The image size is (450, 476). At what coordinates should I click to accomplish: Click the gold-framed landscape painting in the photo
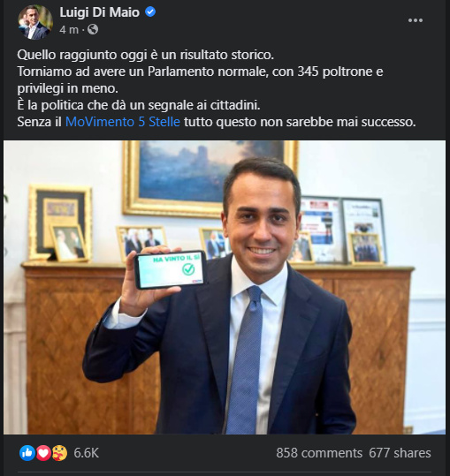pos(210,178)
